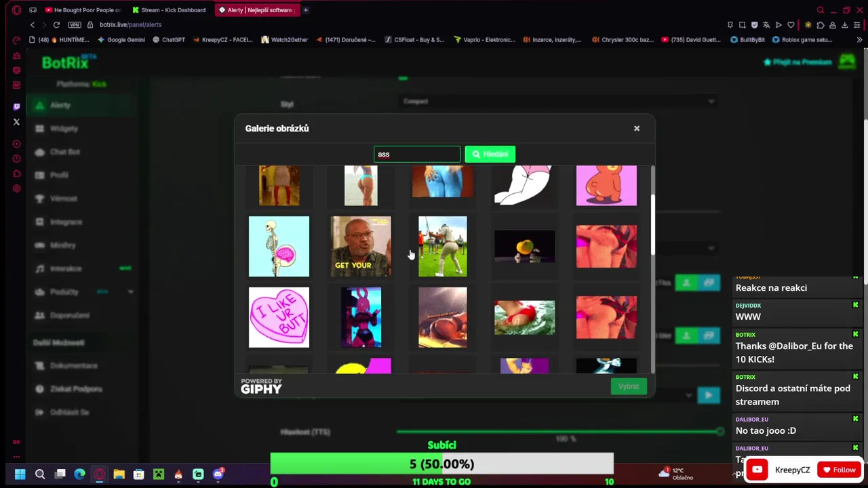Select the "I LIKE UR BUTT" heart thumbnail
The width and height of the screenshot is (868, 488).
click(x=279, y=317)
